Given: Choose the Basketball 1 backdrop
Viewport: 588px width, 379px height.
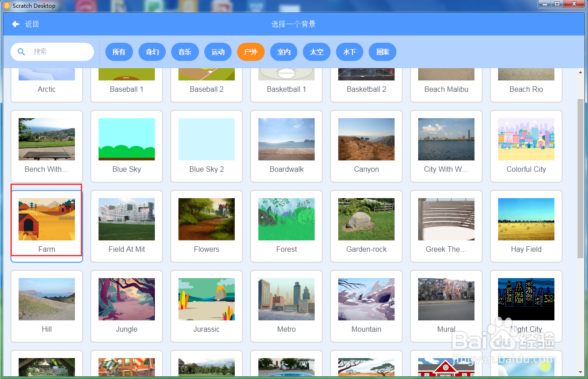Looking at the screenshot, I should click(287, 85).
